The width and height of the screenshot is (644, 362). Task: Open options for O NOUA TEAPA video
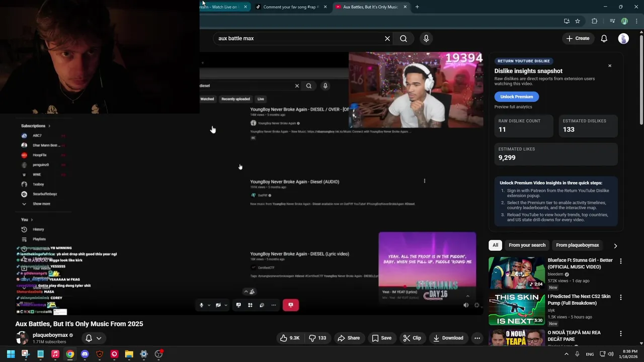point(621,333)
